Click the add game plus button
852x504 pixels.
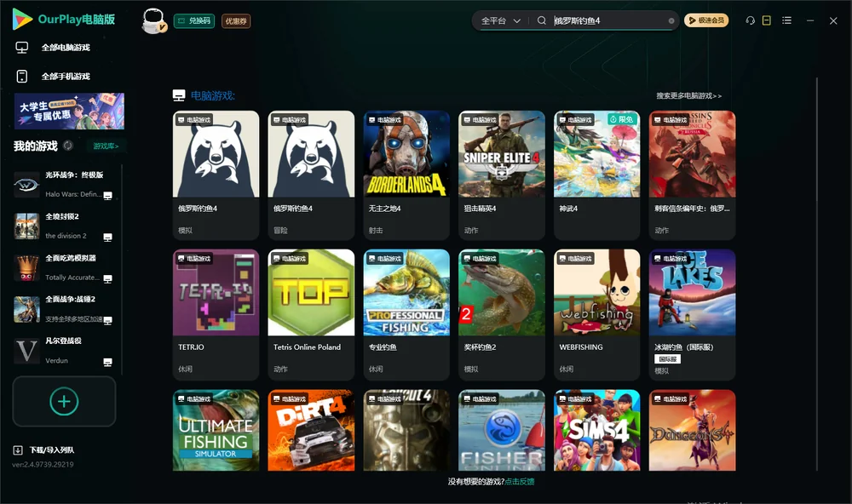64,401
